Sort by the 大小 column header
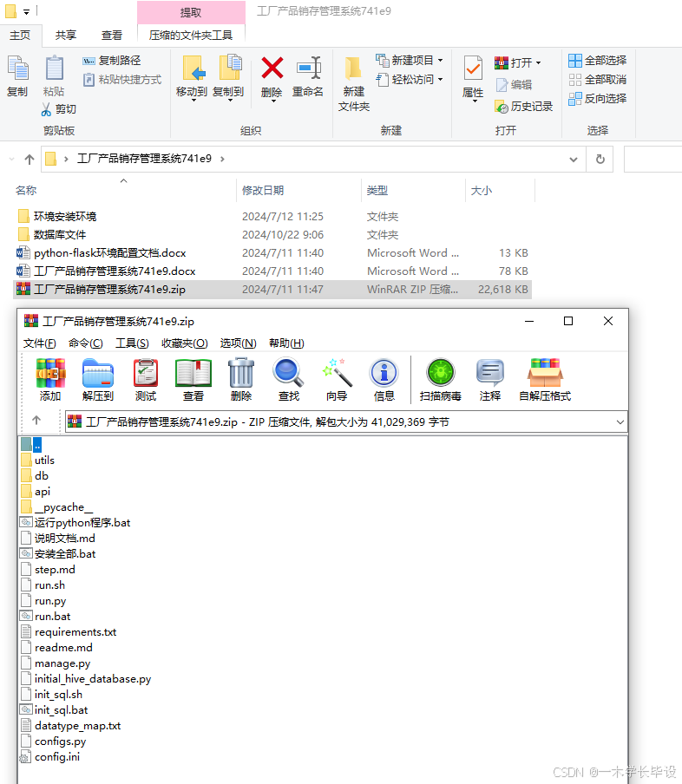 pyautogui.click(x=482, y=191)
